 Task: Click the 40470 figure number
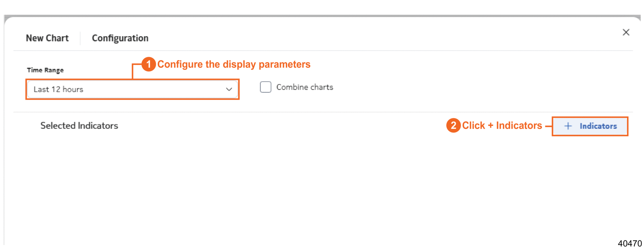point(629,243)
